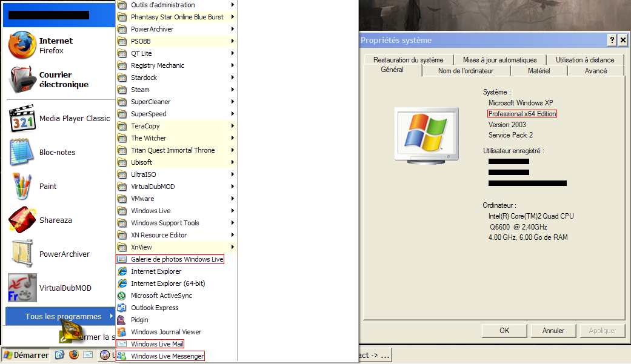631x364 pixels.
Task: Open the PSOBB program folder
Action: pos(176,41)
